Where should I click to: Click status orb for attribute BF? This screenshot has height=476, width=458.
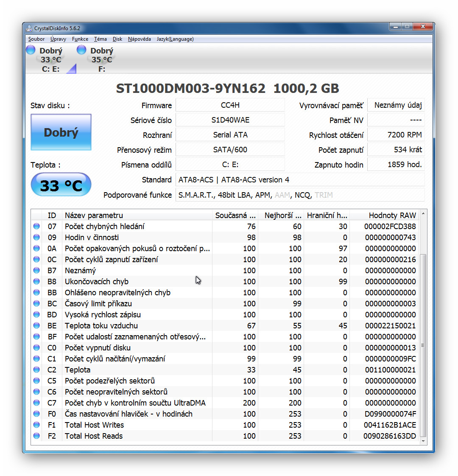(36, 337)
